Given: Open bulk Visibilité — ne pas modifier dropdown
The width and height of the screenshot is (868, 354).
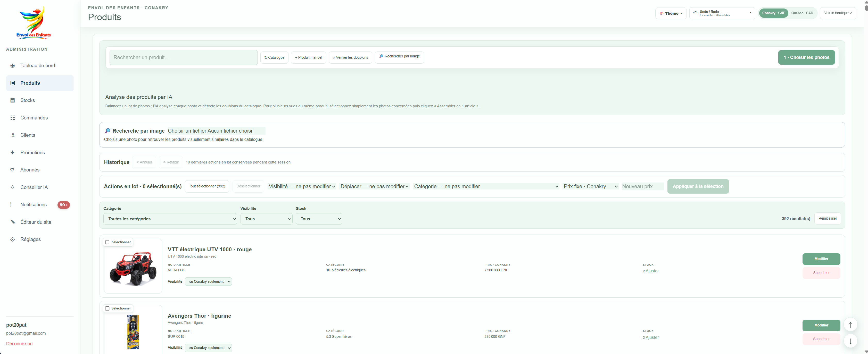Looking at the screenshot, I should (x=302, y=186).
